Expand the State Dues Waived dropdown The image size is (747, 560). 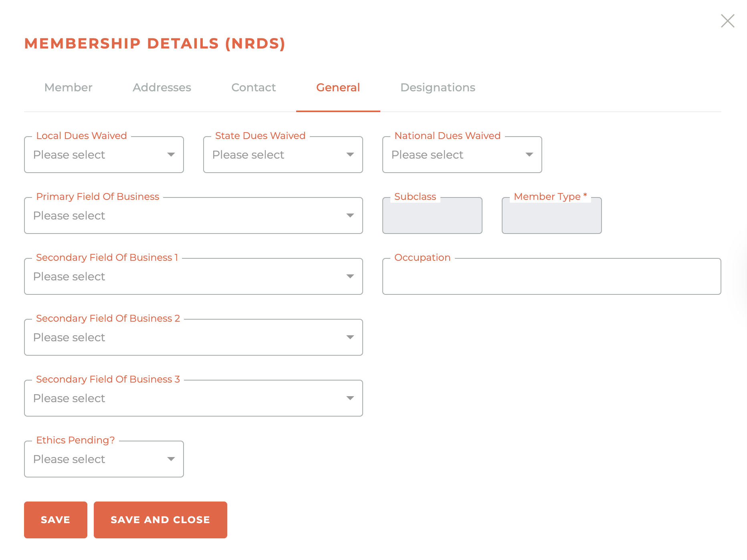283,155
